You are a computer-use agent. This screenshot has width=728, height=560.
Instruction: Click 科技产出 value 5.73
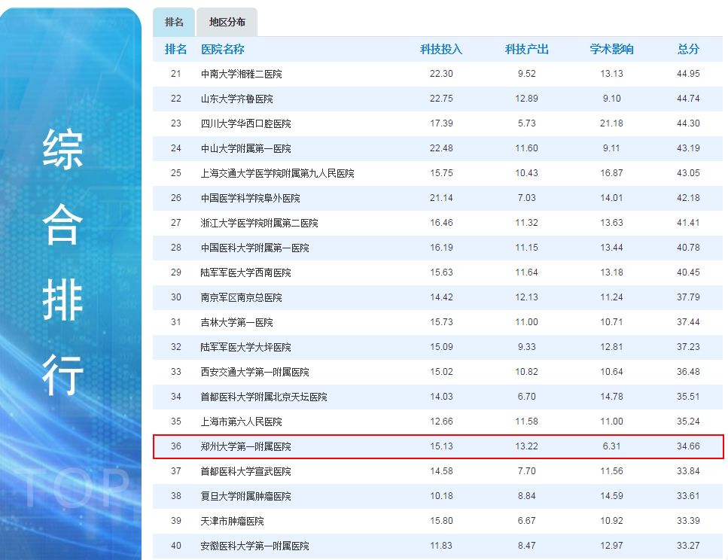tap(526, 123)
